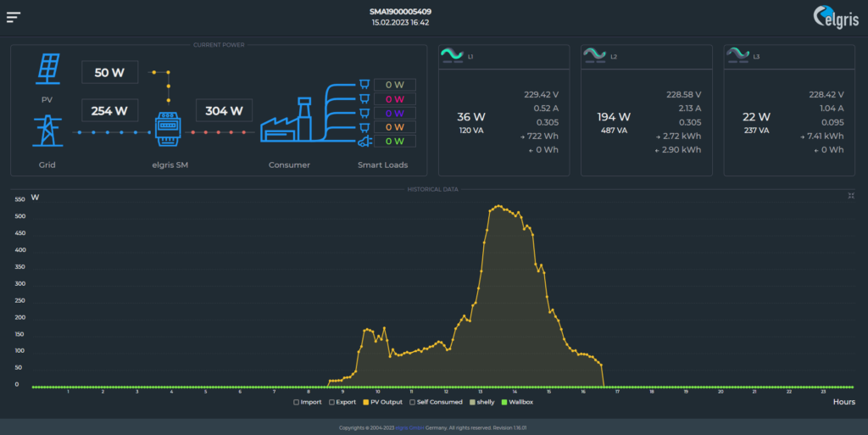Toggle the PV Output legend swatch
868x435 pixels.
(x=366, y=402)
